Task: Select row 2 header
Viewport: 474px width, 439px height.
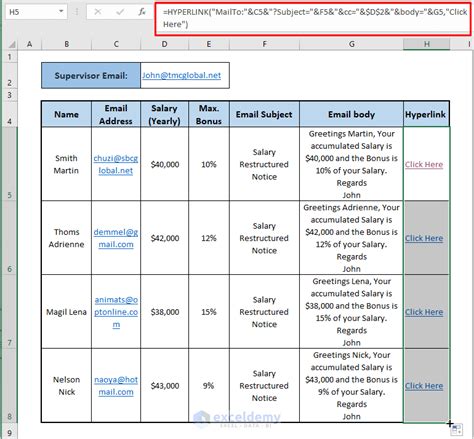Action: [9, 76]
